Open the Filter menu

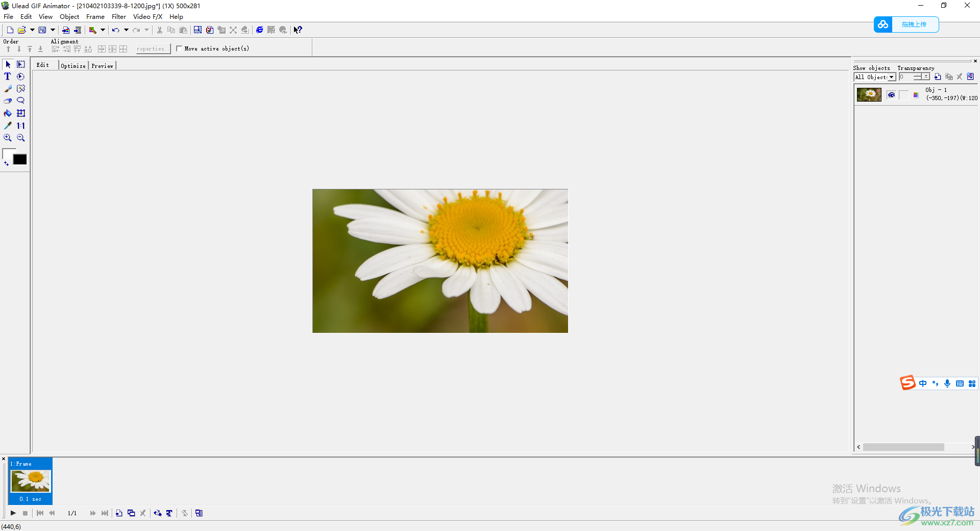[x=118, y=17]
